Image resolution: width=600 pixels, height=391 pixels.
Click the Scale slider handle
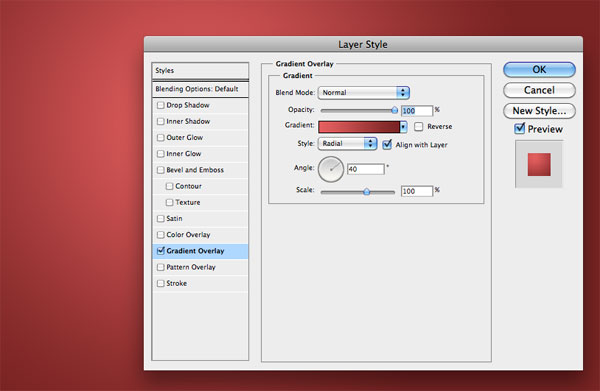coord(367,191)
